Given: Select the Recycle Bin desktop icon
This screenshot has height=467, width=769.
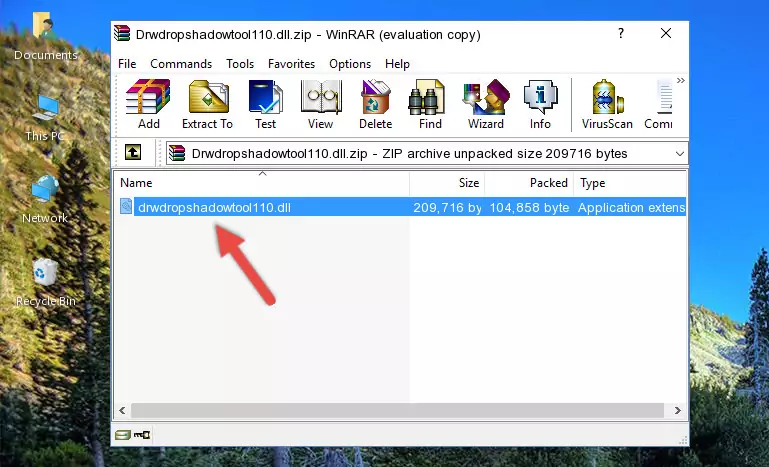Looking at the screenshot, I should tap(45, 283).
